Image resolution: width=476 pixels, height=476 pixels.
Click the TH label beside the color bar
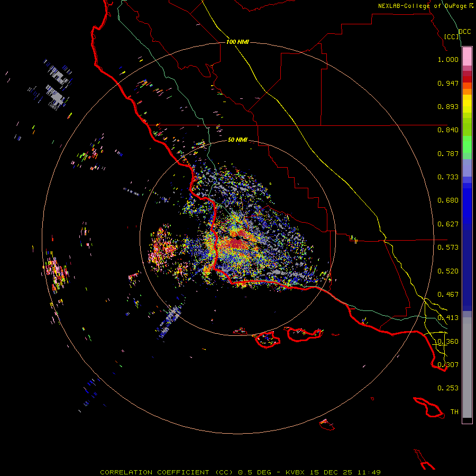[x=454, y=412]
